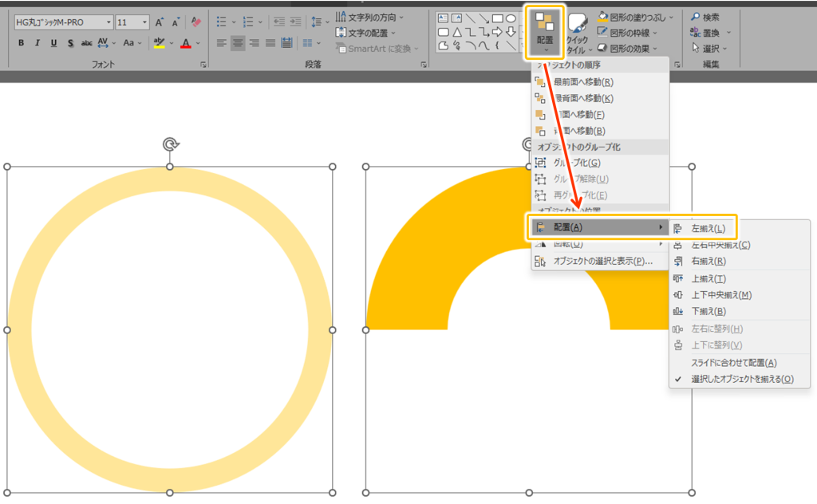Increase font size with the larger A icon

pyautogui.click(x=160, y=22)
